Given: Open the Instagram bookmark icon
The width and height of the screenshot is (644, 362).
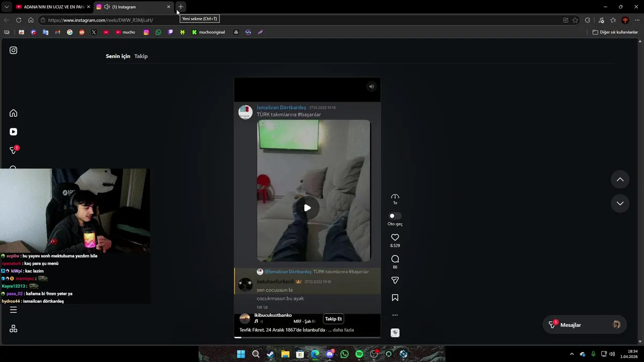Looking at the screenshot, I should [146, 32].
